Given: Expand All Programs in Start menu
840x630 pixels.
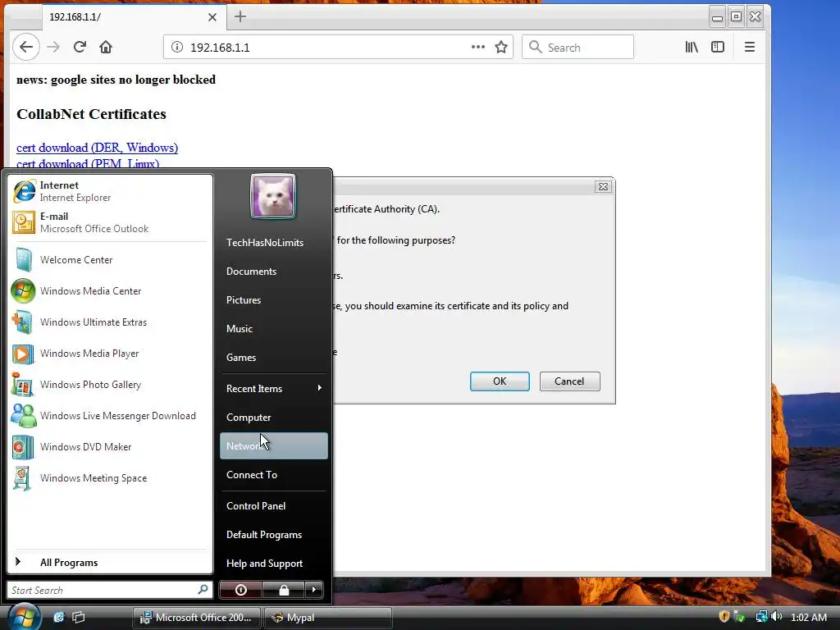Looking at the screenshot, I should pos(109,563).
